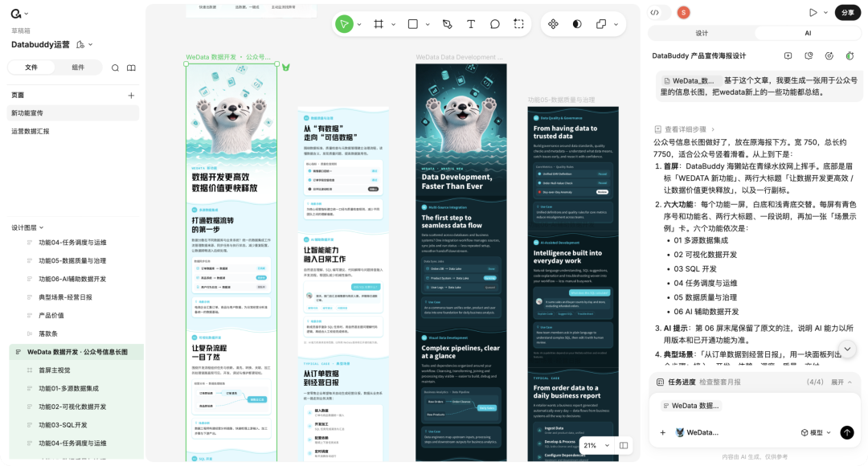
Task: Open the Move tool dropdown arrow
Action: click(359, 24)
